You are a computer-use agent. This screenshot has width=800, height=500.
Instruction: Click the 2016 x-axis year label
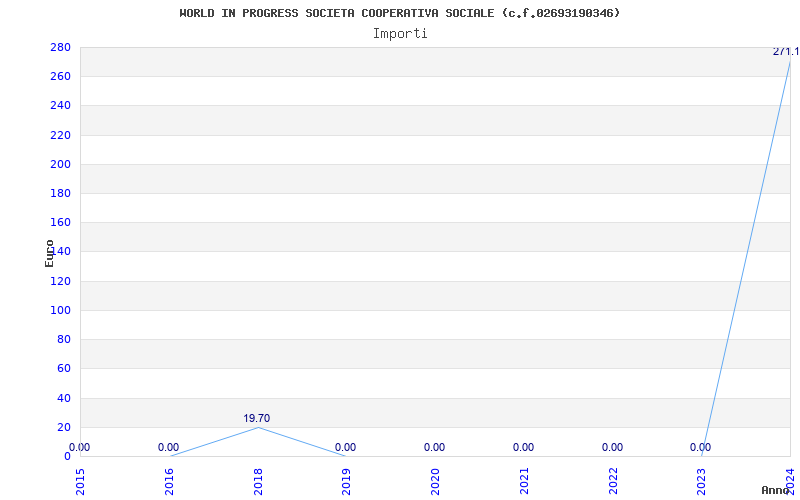[169, 481]
